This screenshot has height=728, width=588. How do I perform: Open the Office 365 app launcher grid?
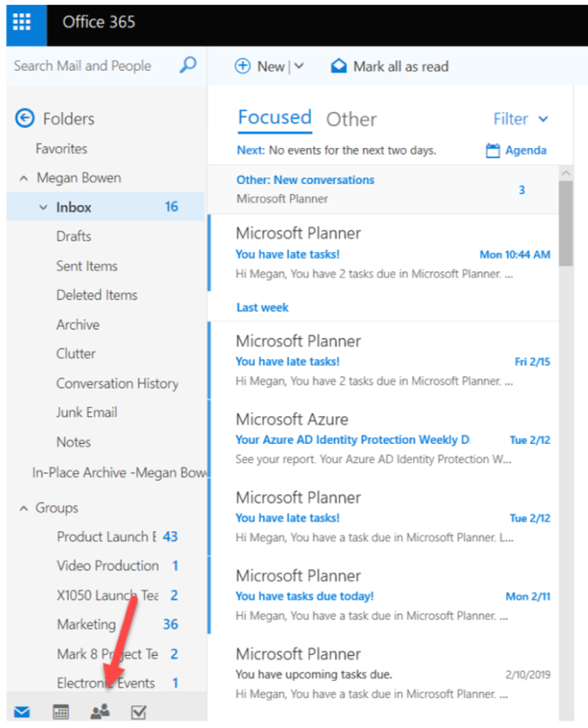[x=22, y=22]
